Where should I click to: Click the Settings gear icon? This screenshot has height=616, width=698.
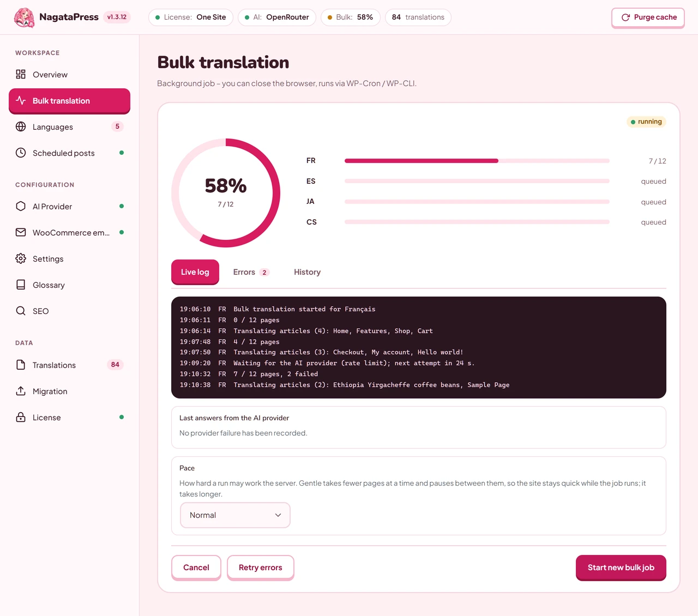[21, 258]
